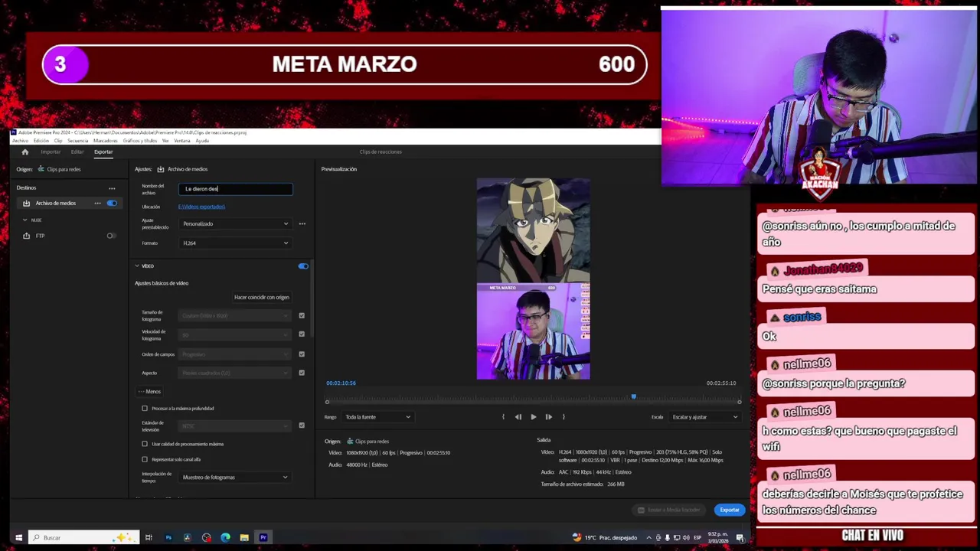Click the Nombre del archivo input field

[x=236, y=188]
